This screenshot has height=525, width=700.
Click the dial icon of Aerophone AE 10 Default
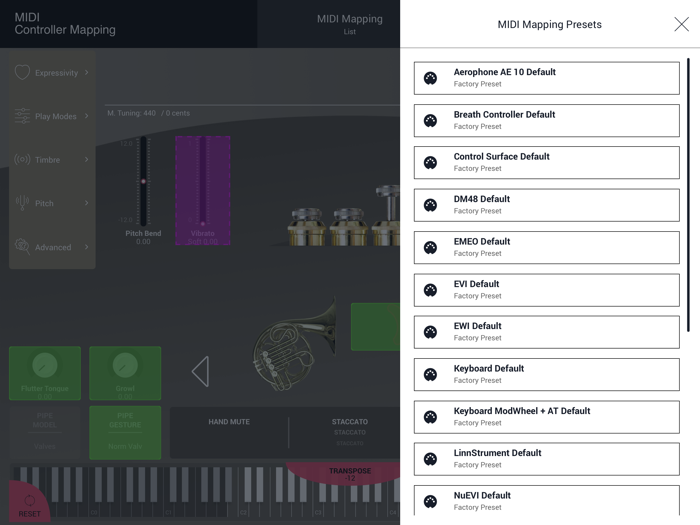430,78
